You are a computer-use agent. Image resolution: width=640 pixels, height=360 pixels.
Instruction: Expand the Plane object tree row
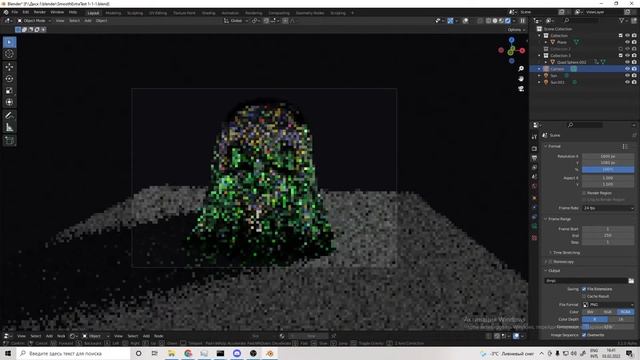(x=546, y=42)
